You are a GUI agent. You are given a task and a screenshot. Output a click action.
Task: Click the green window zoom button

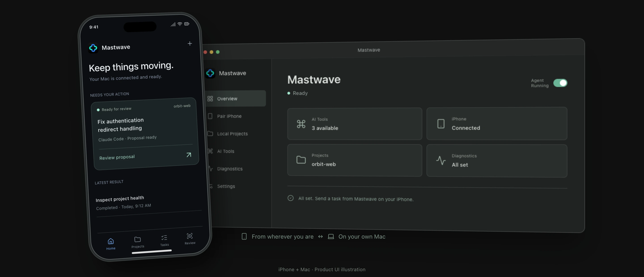tap(218, 52)
